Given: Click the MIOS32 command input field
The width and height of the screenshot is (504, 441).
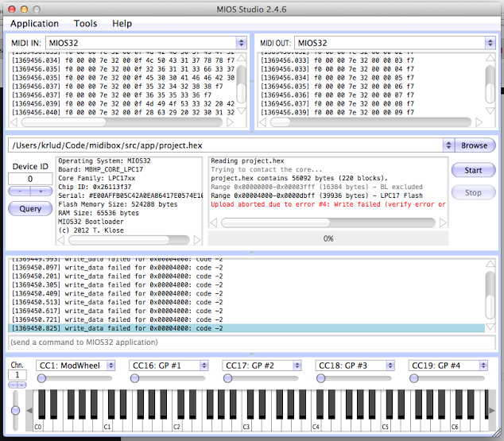Looking at the screenshot, I should [252, 342].
